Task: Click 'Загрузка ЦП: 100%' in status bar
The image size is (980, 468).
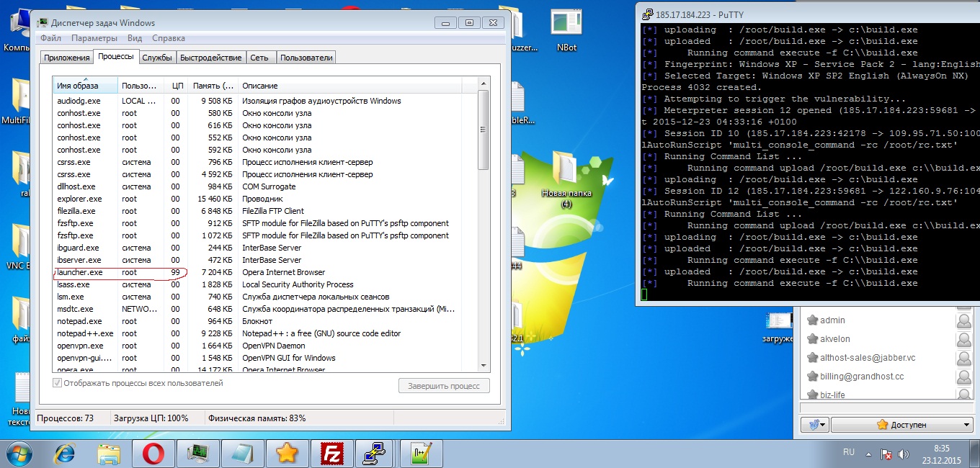Action: point(151,418)
